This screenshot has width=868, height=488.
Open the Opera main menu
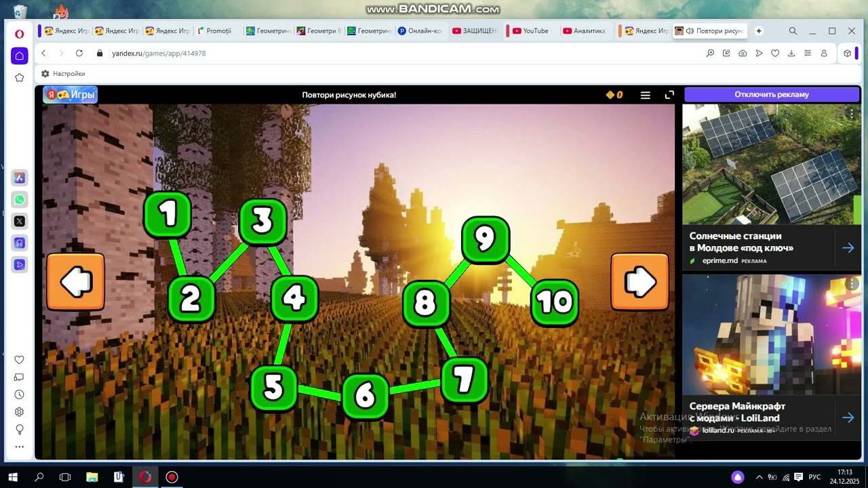(x=20, y=34)
